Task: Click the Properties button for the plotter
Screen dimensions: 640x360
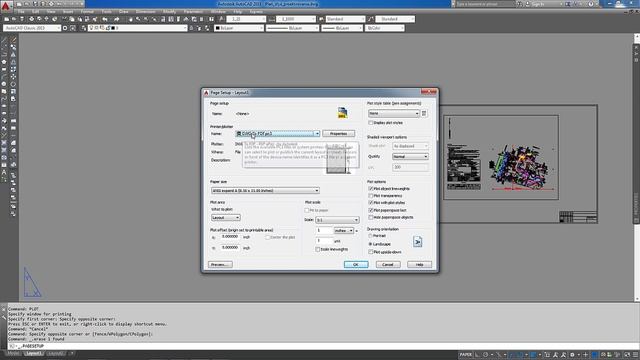Action: click(338, 134)
